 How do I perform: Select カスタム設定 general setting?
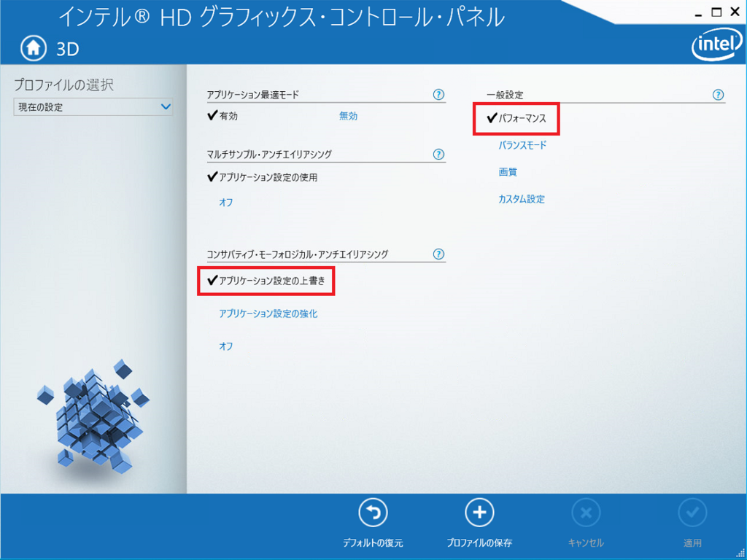coord(521,199)
